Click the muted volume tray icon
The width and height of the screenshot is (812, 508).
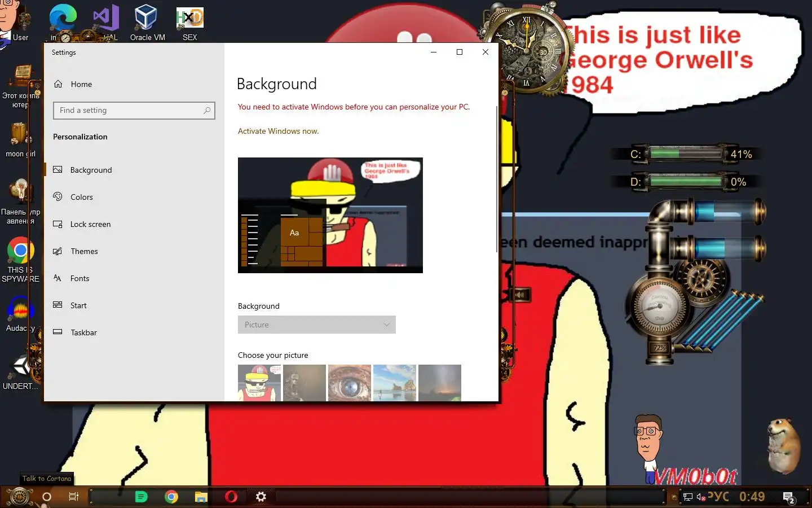click(701, 497)
